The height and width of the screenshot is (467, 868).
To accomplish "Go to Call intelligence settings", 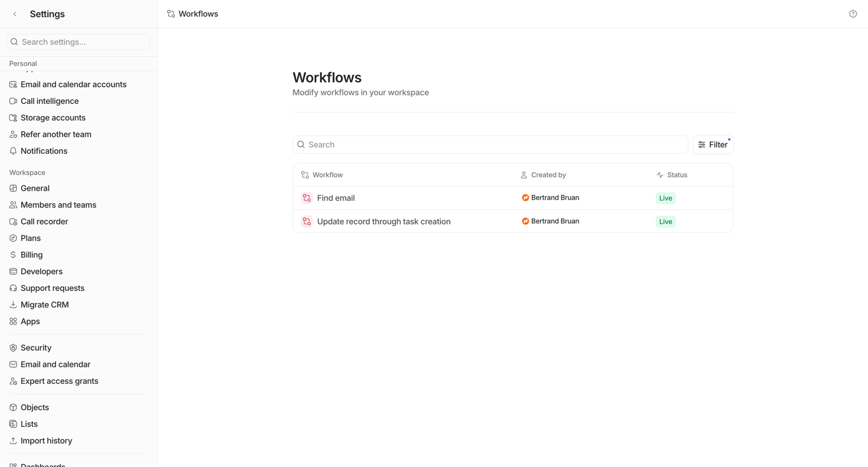I will click(x=49, y=101).
